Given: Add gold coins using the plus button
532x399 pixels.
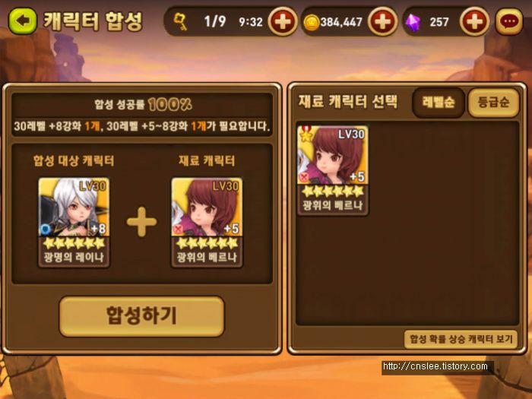Looking at the screenshot, I should click(x=382, y=22).
